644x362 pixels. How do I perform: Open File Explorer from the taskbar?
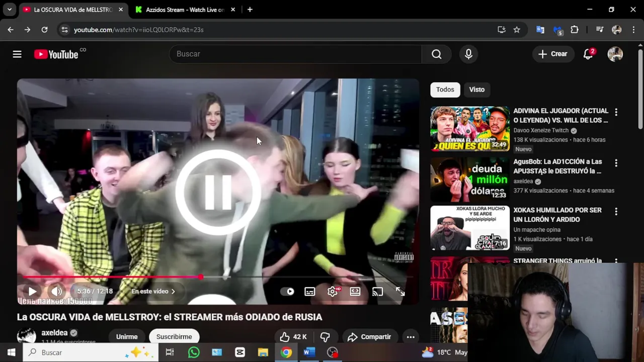(x=263, y=352)
